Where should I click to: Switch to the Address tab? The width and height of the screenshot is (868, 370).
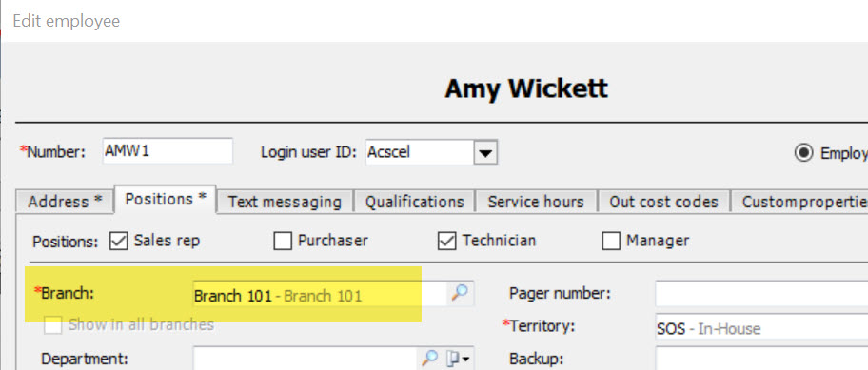click(x=65, y=202)
